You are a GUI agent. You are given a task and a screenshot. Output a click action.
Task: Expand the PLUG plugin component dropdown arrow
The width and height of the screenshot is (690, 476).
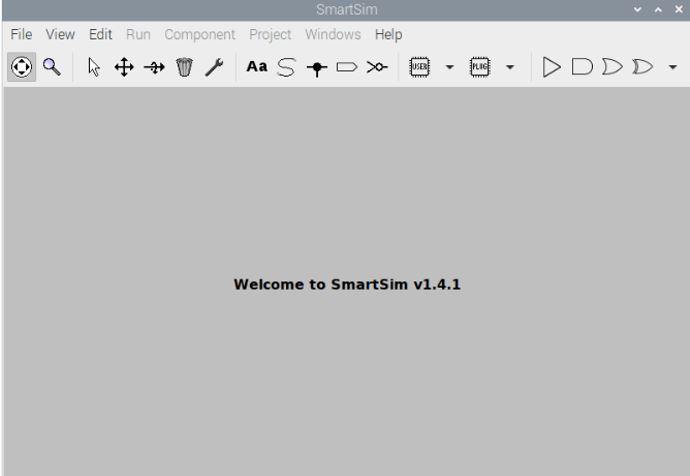click(x=510, y=67)
